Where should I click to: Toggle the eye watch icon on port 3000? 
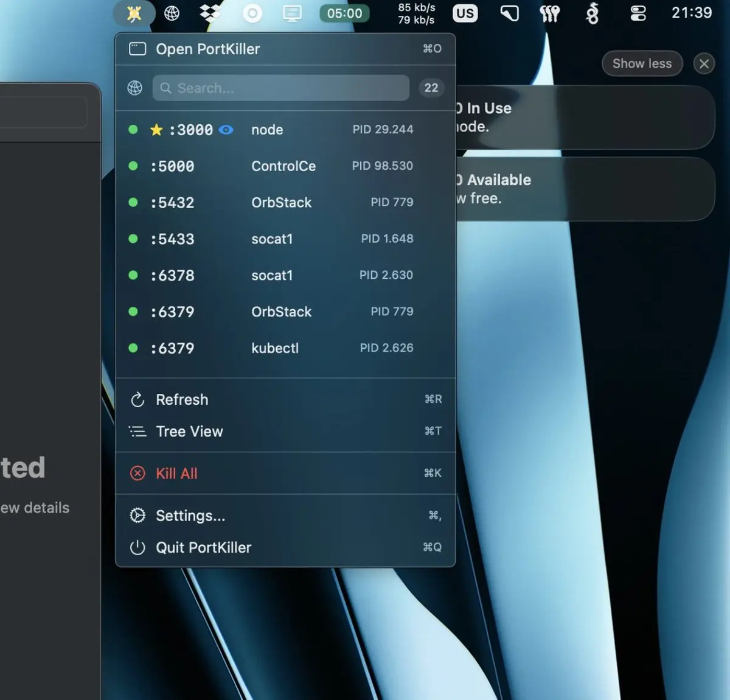click(226, 130)
